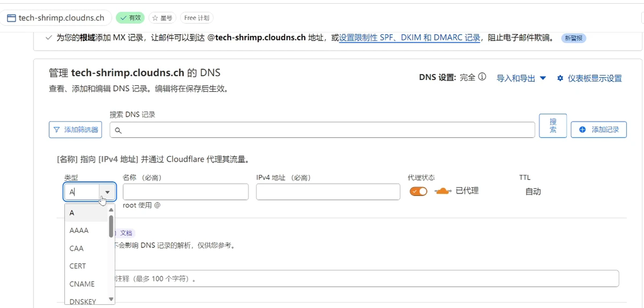Image resolution: width=644 pixels, height=308 pixels.
Task: Click the TTL value 自动
Action: tap(533, 191)
